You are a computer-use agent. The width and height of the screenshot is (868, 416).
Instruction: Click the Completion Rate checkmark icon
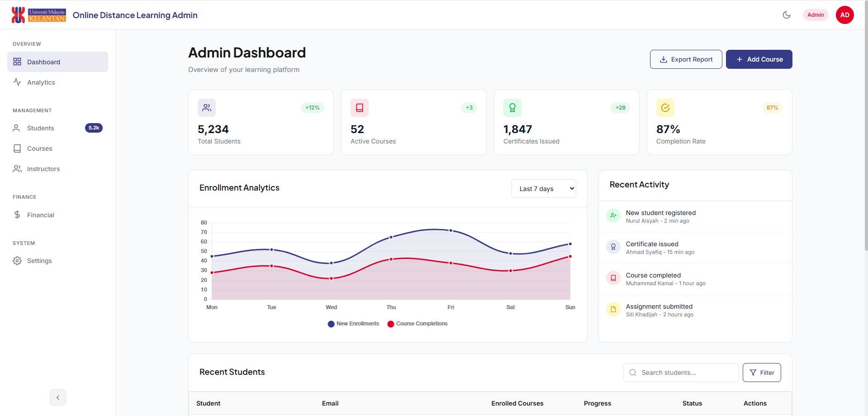665,108
